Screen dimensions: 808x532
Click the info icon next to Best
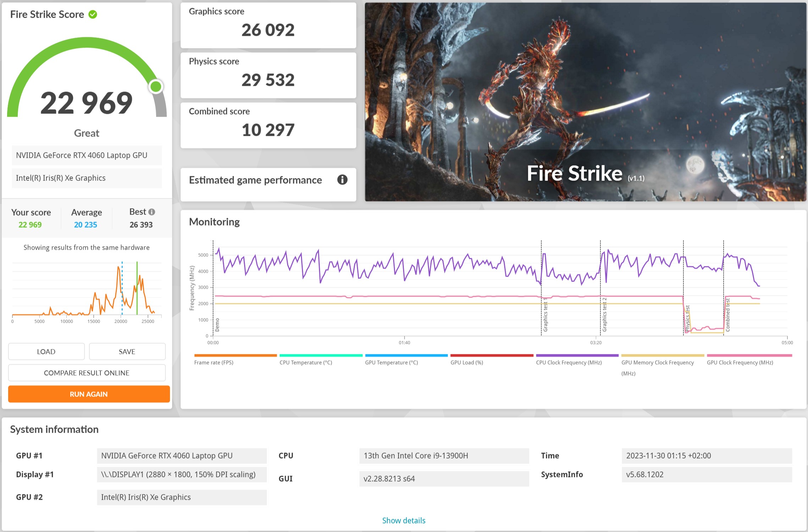[x=152, y=212]
